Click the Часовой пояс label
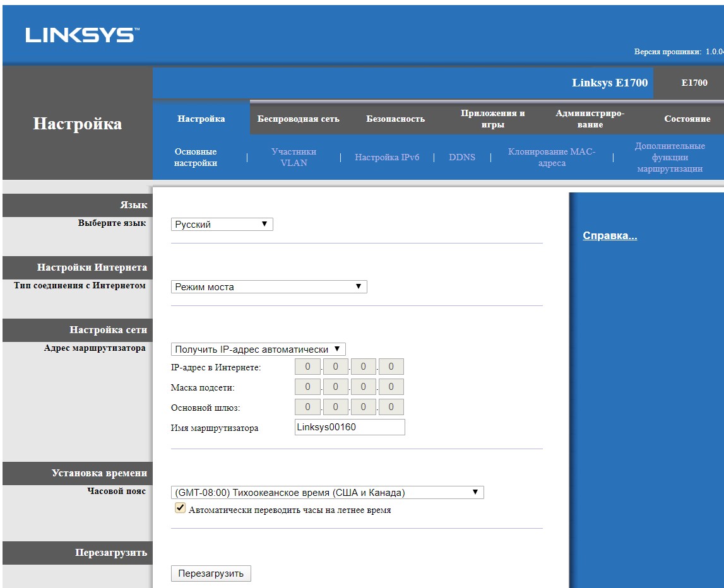Screen dimensions: 724x588 pos(116,491)
